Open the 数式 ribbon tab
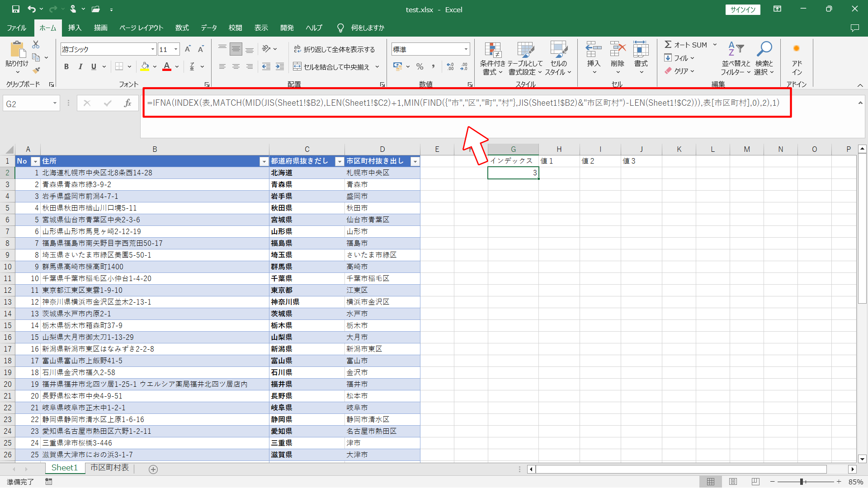868x488 pixels. (182, 28)
